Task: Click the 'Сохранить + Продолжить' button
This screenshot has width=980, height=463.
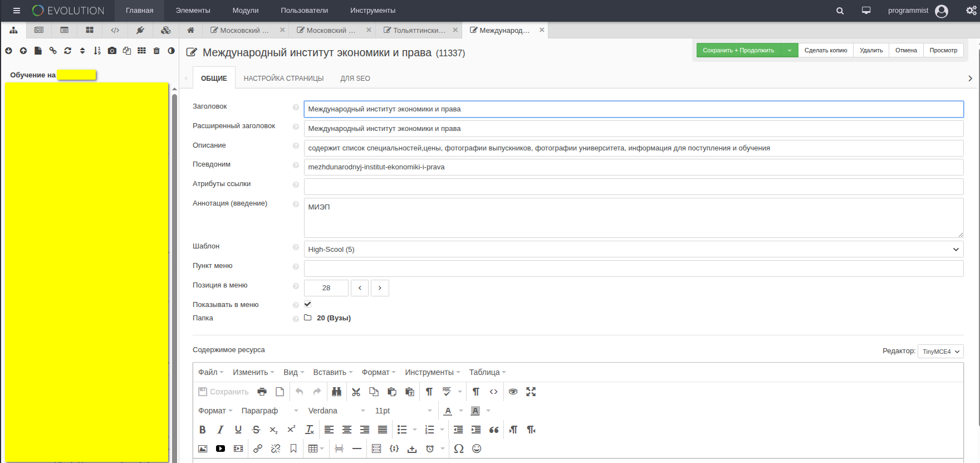Action: [738, 50]
